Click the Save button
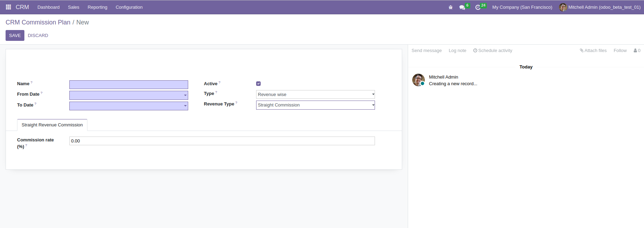This screenshot has width=644, height=228. click(x=15, y=36)
